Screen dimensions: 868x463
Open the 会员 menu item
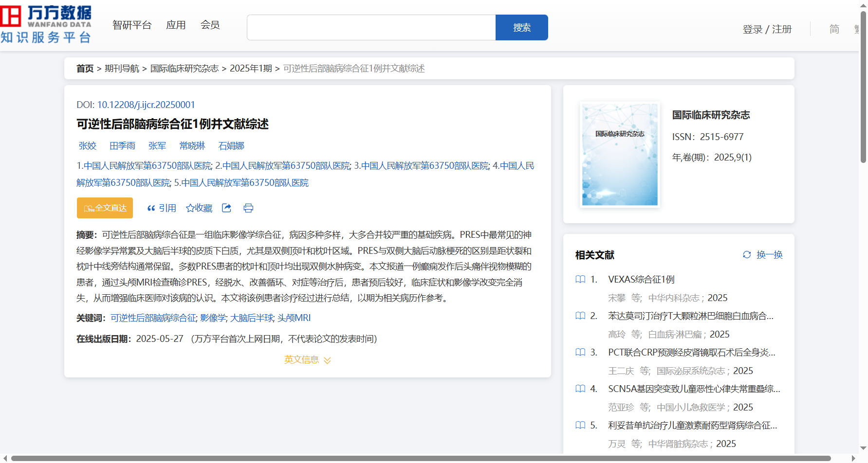[210, 25]
